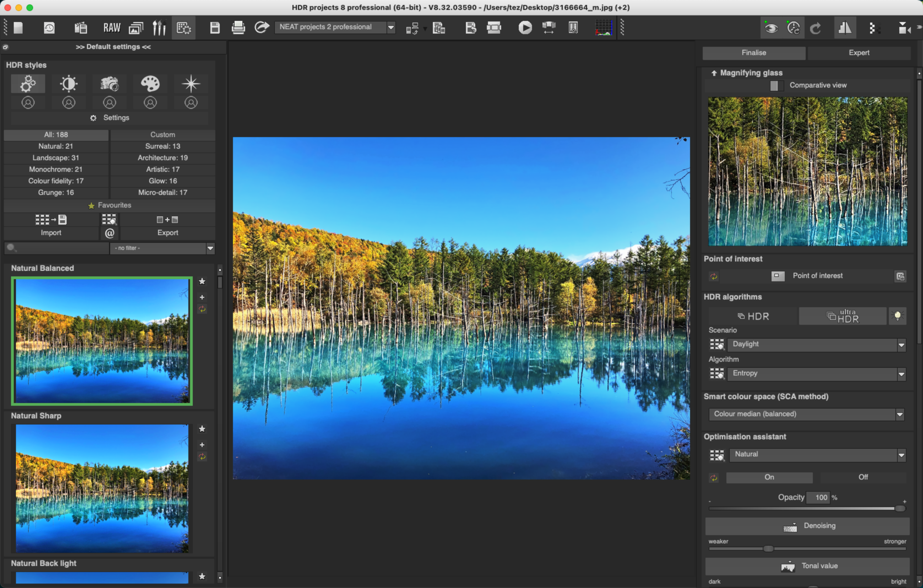Image resolution: width=923 pixels, height=588 pixels.
Task: Flip the image horizontally
Action: pyautogui.click(x=845, y=27)
